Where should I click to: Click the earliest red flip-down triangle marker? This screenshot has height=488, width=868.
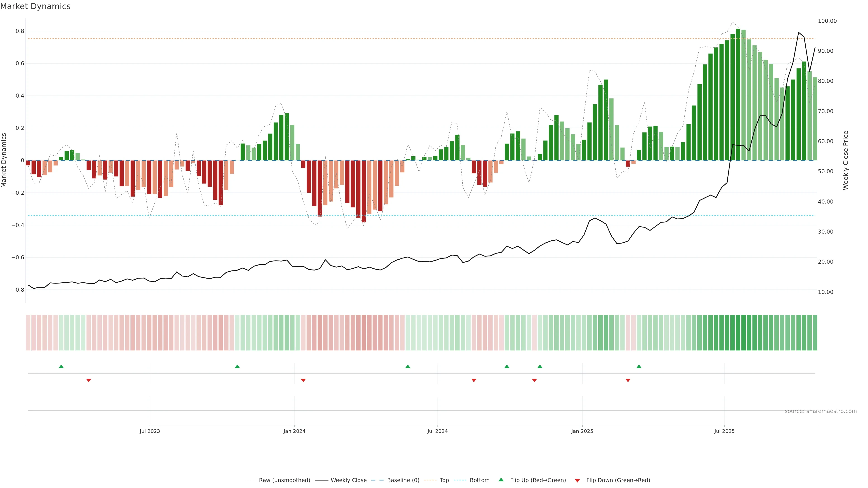click(89, 380)
